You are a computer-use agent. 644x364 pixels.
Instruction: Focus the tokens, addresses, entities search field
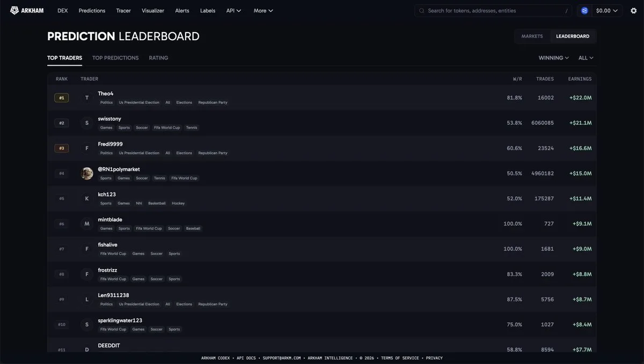[494, 11]
